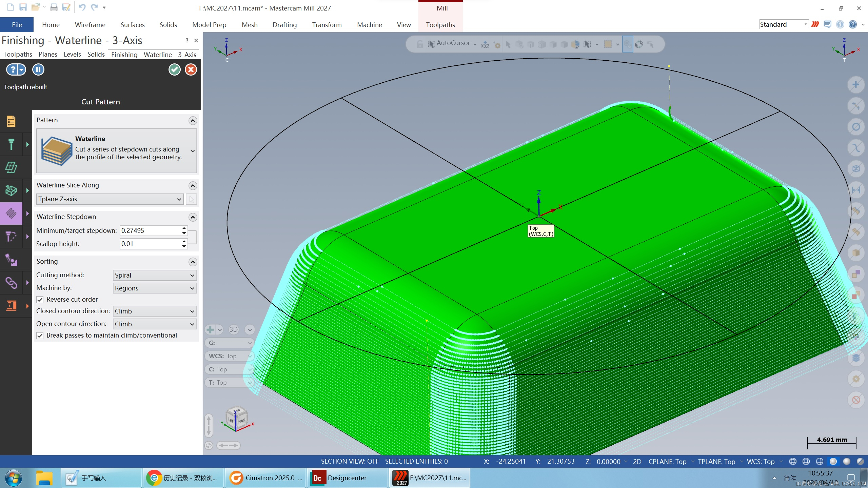Click the green OK checkmark button
The image size is (868, 488).
pyautogui.click(x=175, y=69)
